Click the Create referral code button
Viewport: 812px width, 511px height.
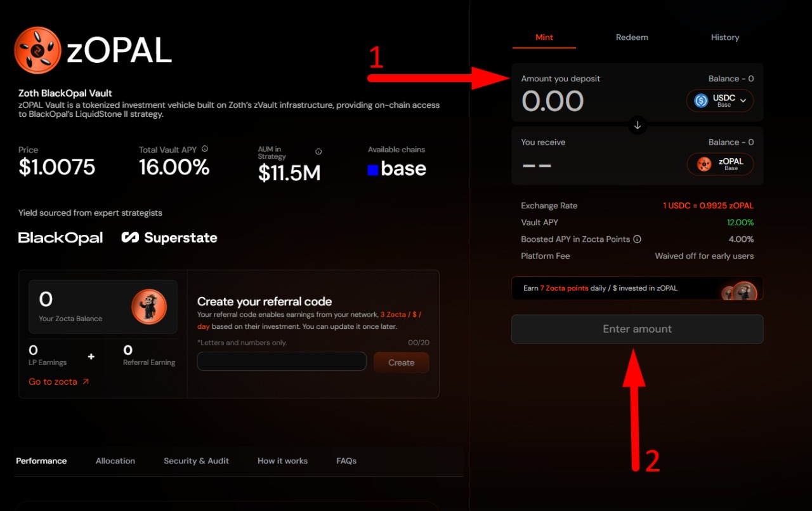pos(401,362)
